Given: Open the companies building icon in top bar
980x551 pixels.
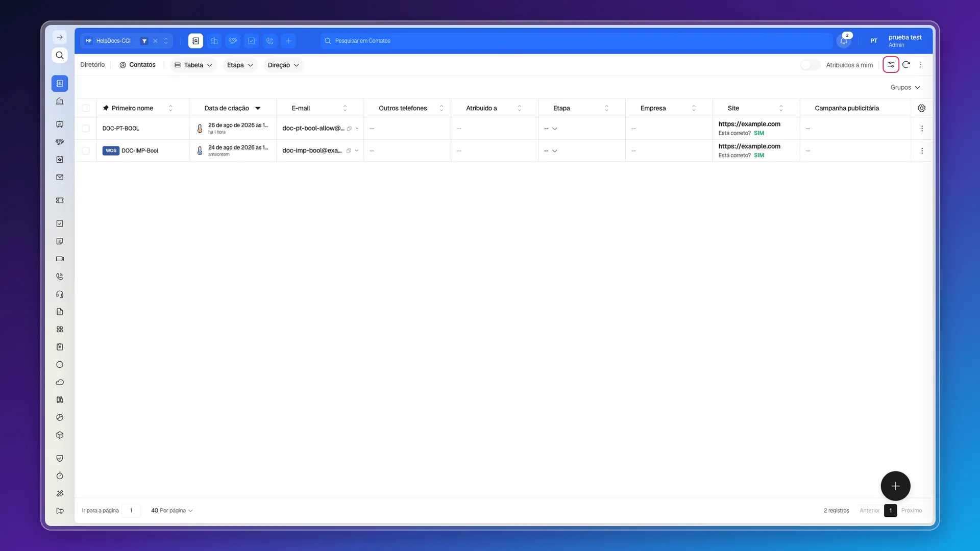Looking at the screenshot, I should [x=214, y=41].
